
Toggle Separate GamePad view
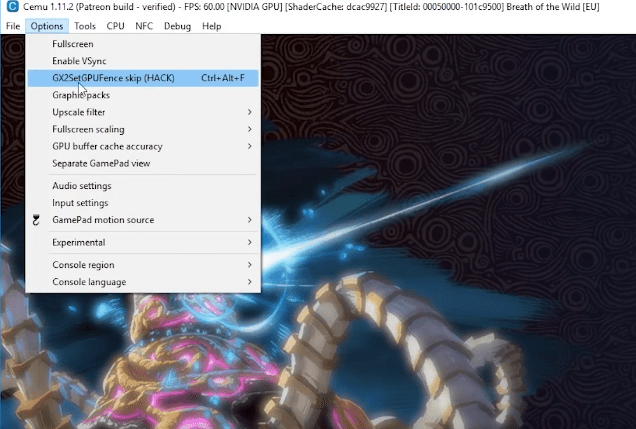pos(101,163)
